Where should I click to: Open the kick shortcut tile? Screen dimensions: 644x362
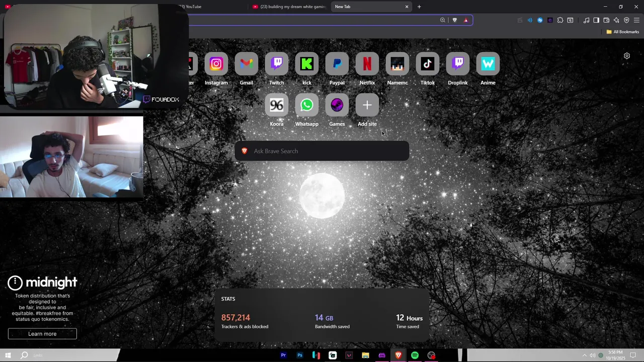point(307,64)
